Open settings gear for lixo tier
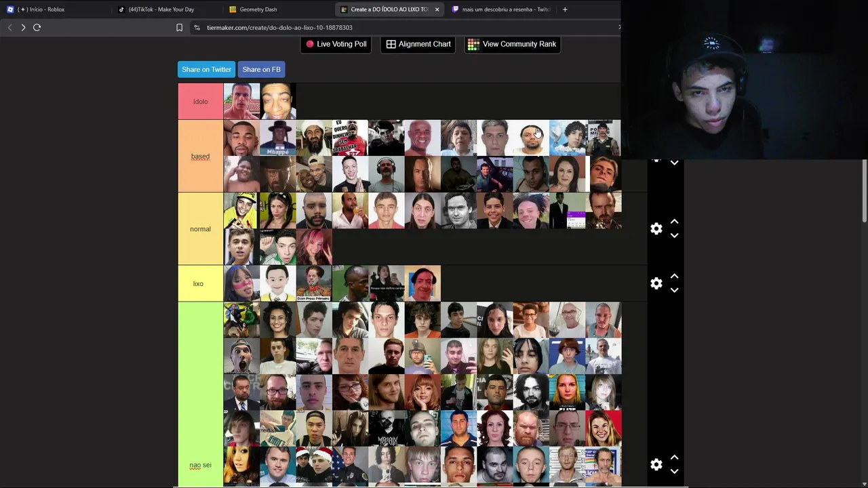The width and height of the screenshot is (868, 488). [656, 284]
